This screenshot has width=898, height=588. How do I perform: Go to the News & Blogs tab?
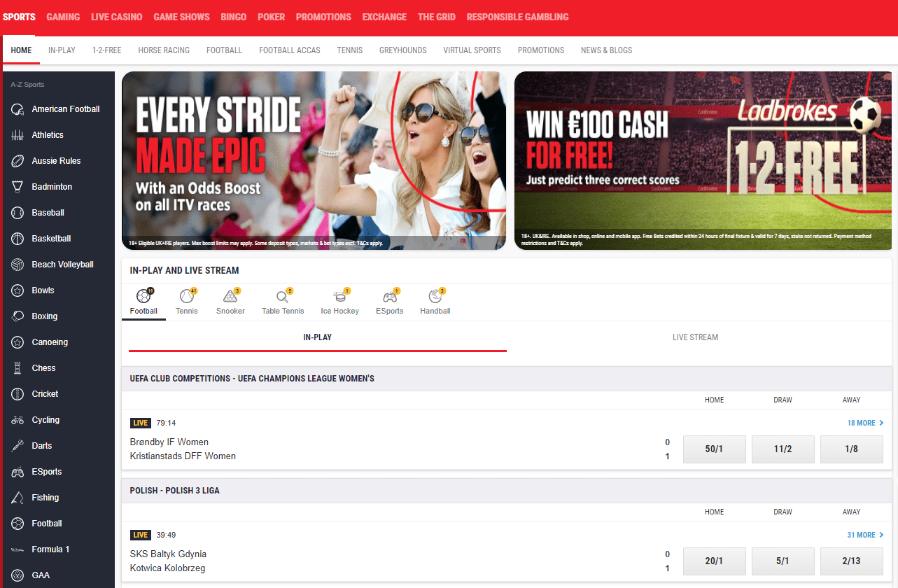(606, 50)
